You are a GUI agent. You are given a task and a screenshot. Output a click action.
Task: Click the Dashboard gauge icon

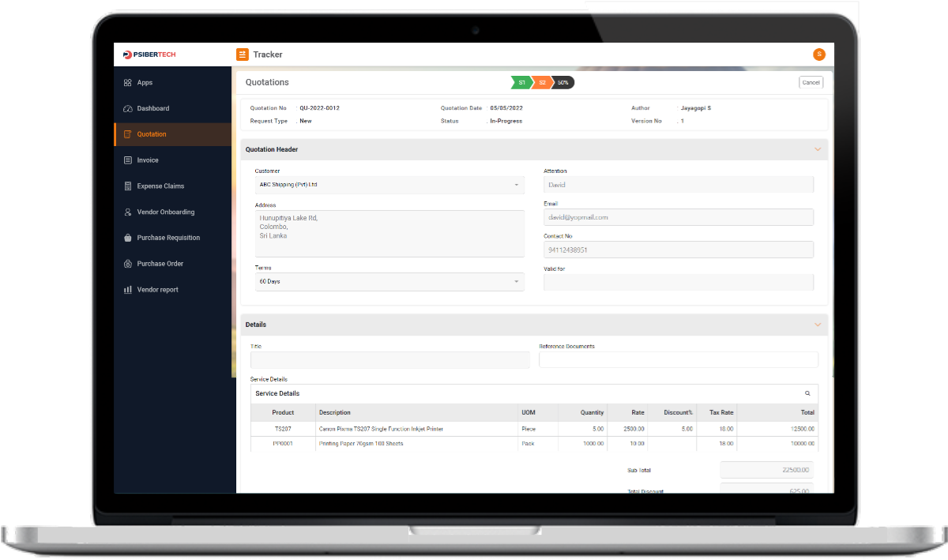click(128, 109)
